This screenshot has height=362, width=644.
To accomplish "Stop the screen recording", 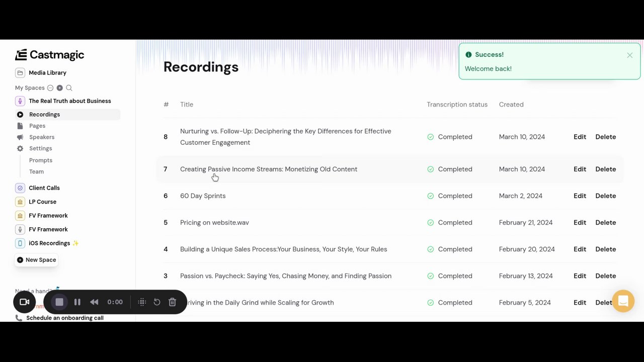I will pos(59,302).
